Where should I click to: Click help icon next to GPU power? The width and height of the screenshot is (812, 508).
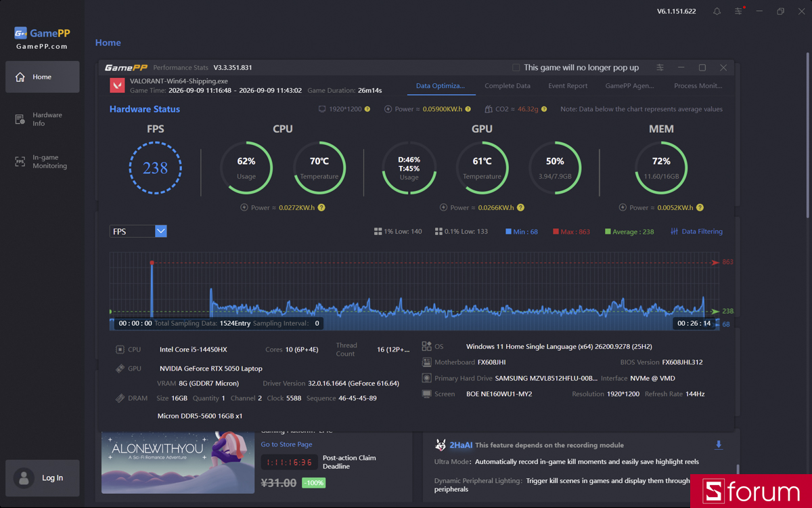pos(520,208)
